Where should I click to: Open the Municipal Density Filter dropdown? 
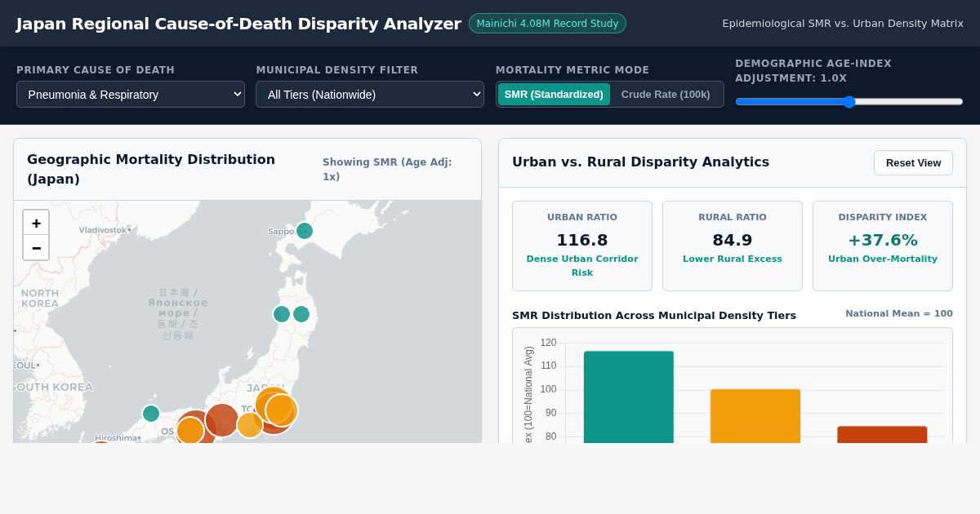tap(370, 94)
